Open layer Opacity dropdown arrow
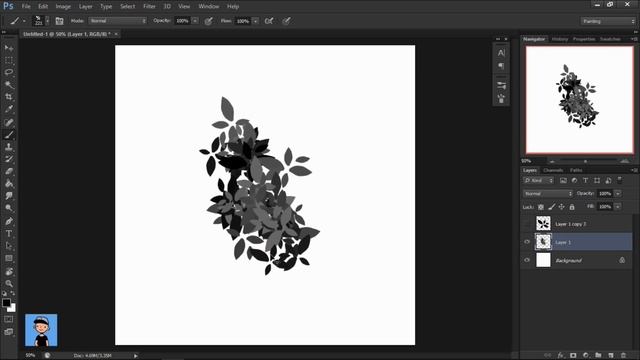The height and width of the screenshot is (360, 640). point(618,193)
